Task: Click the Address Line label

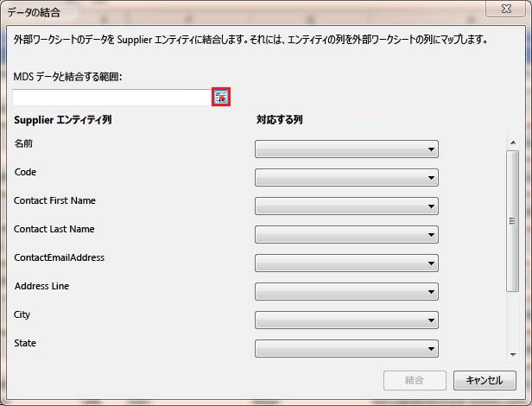Action: click(x=41, y=286)
